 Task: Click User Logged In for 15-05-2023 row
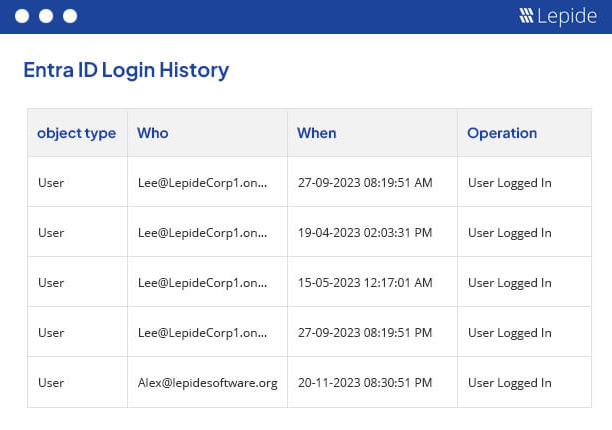510,283
